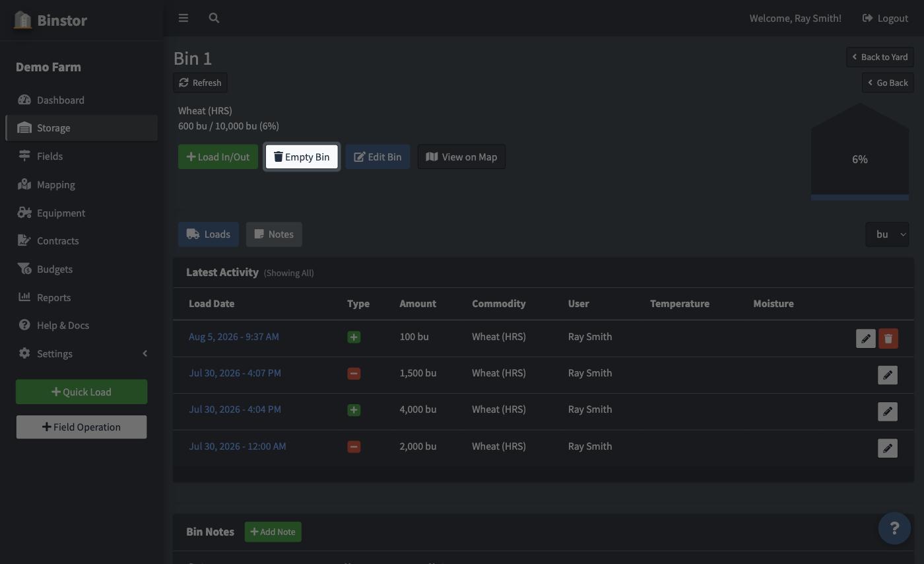Screen dimensions: 924x564
Task: Click the Type column header
Action: (x=358, y=304)
